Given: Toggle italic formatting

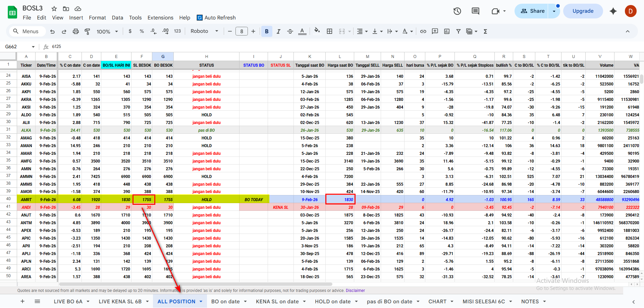Looking at the screenshot, I should coord(278,32).
